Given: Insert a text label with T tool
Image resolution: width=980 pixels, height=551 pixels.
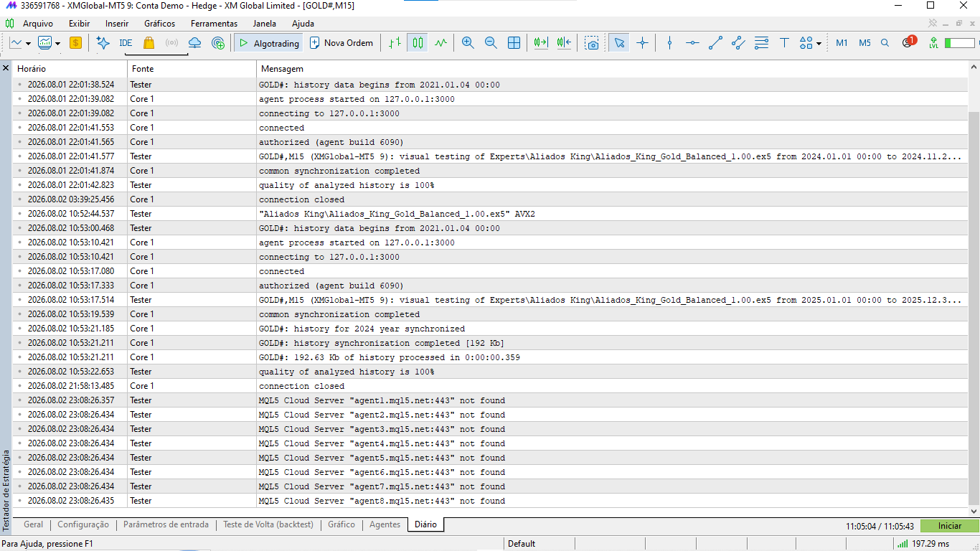Looking at the screenshot, I should click(784, 43).
